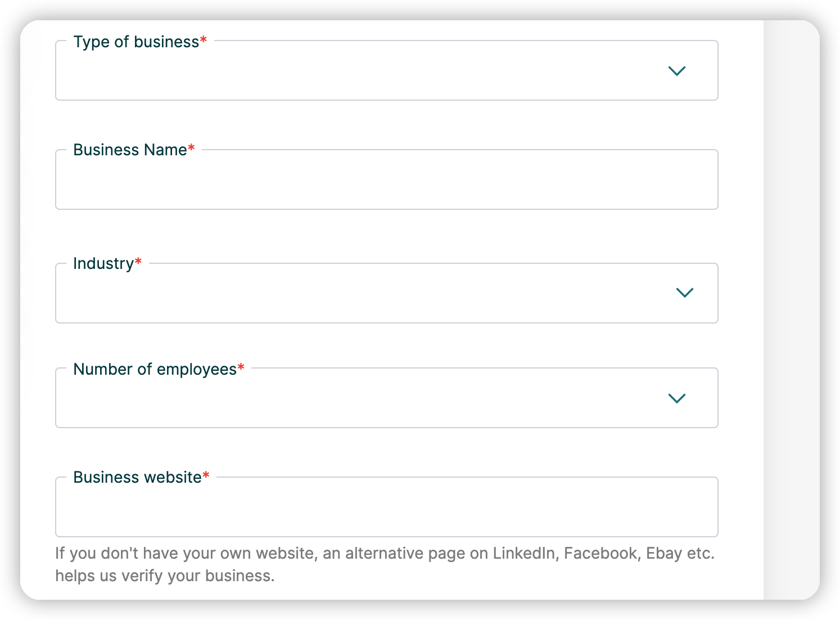The width and height of the screenshot is (840, 620).
Task: Click the red asterisk beside Business Name
Action: tap(191, 149)
